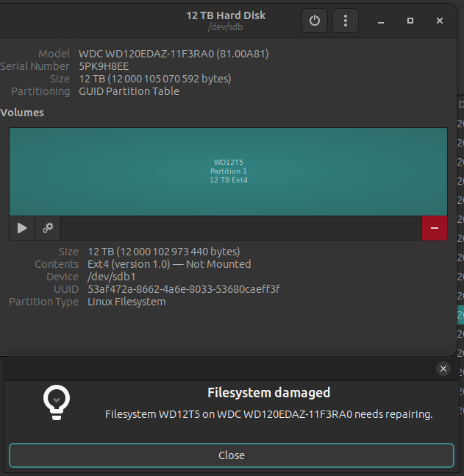Screen dimensions: 464x476
Task: Click the 'Filesystem damaged' heading
Action: coord(269,393)
